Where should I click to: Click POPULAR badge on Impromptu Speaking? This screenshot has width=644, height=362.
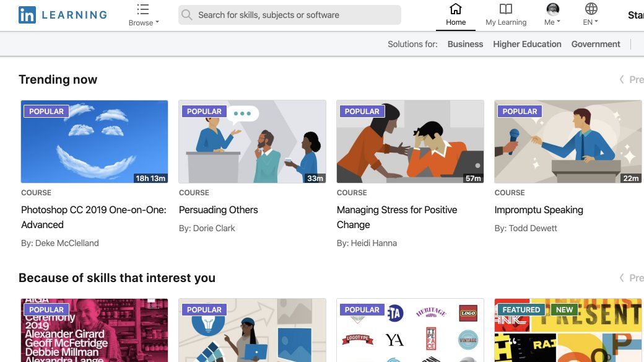pos(520,112)
